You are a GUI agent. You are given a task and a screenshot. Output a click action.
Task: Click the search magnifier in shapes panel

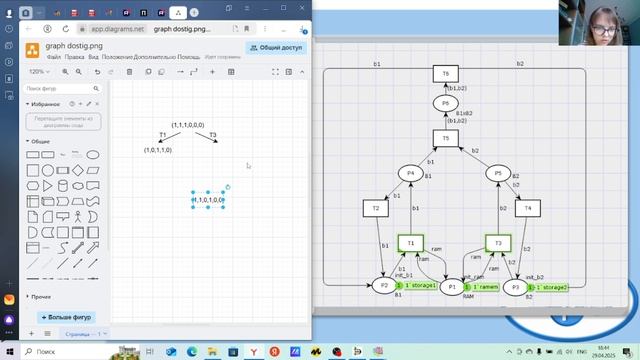[x=96, y=89]
